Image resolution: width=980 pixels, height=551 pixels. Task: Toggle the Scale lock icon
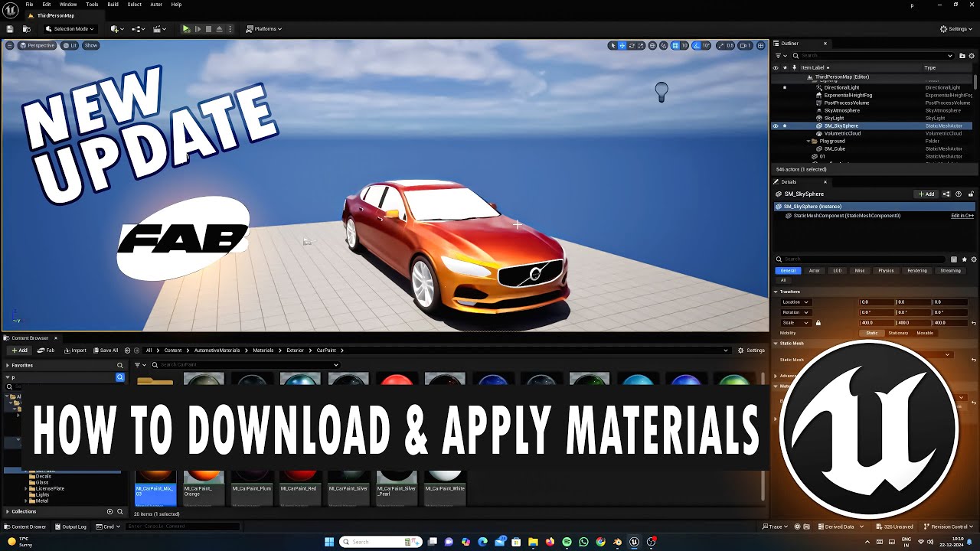(818, 323)
